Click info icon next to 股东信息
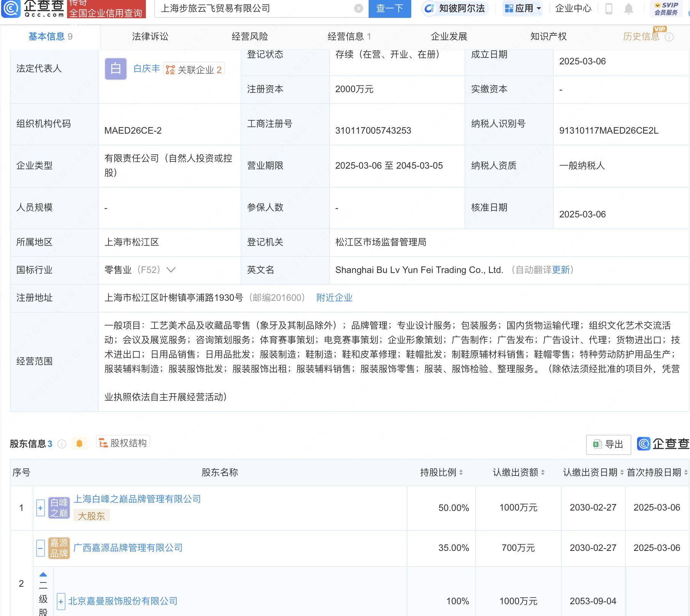The height and width of the screenshot is (616, 690). (x=62, y=444)
